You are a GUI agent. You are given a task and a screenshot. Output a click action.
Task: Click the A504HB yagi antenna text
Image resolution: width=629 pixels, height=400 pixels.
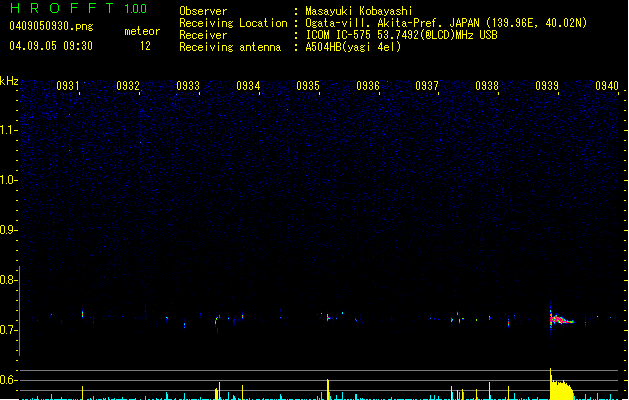click(x=353, y=47)
